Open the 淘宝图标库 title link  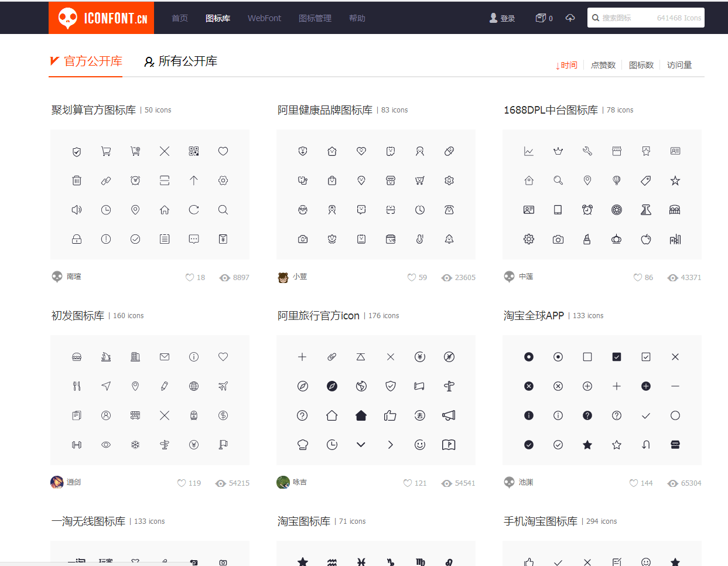[304, 521]
